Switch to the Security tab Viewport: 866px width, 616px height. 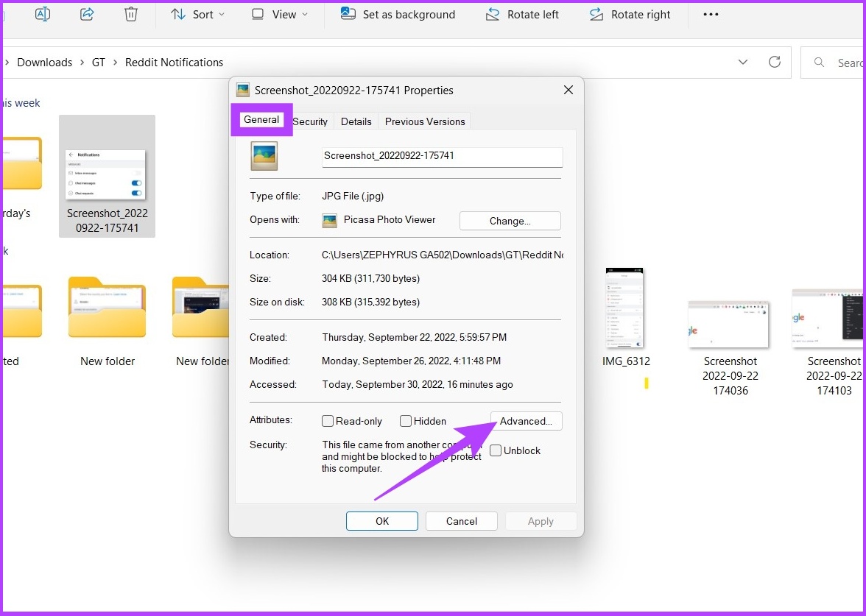(x=310, y=121)
